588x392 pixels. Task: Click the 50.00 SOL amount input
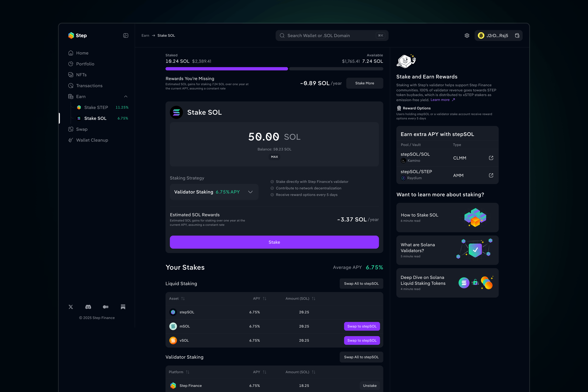(x=274, y=137)
